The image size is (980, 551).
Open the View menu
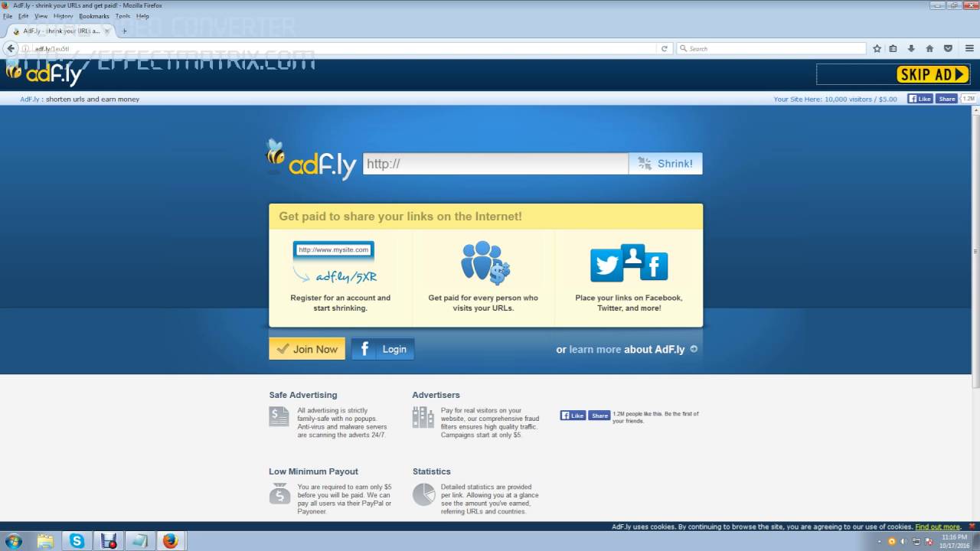tap(41, 16)
